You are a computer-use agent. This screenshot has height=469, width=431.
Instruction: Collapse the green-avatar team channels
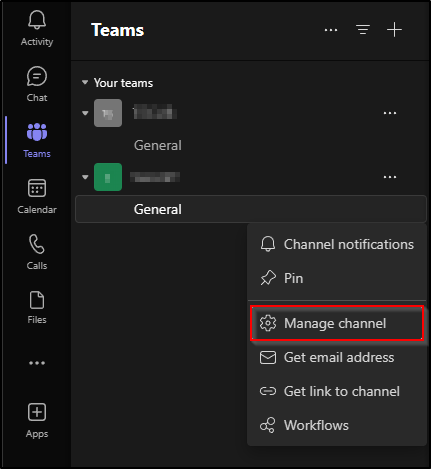pyautogui.click(x=85, y=177)
